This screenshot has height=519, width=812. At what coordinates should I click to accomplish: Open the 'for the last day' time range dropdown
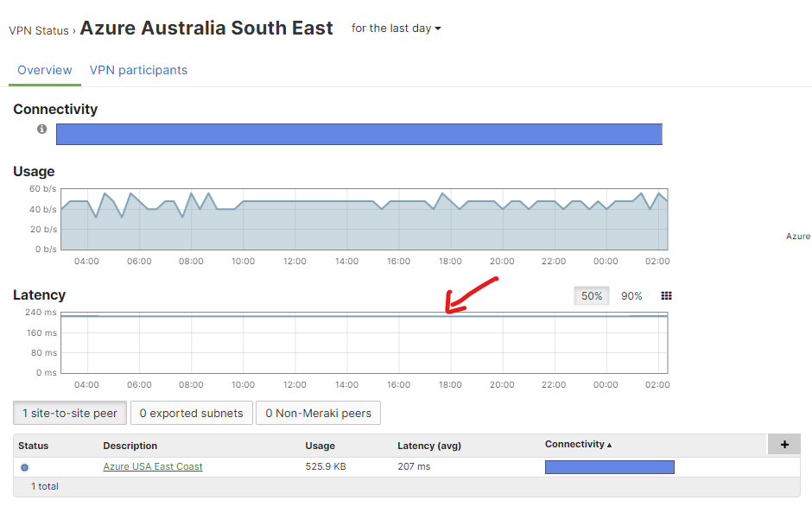click(396, 28)
